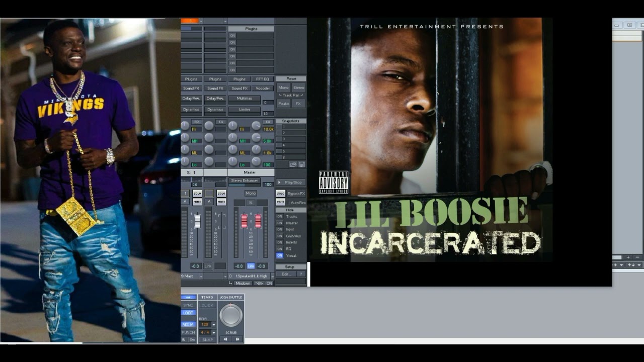644x362 pixels.
Task: Click the Stereo Enhancer slider bar
Action: (245, 185)
